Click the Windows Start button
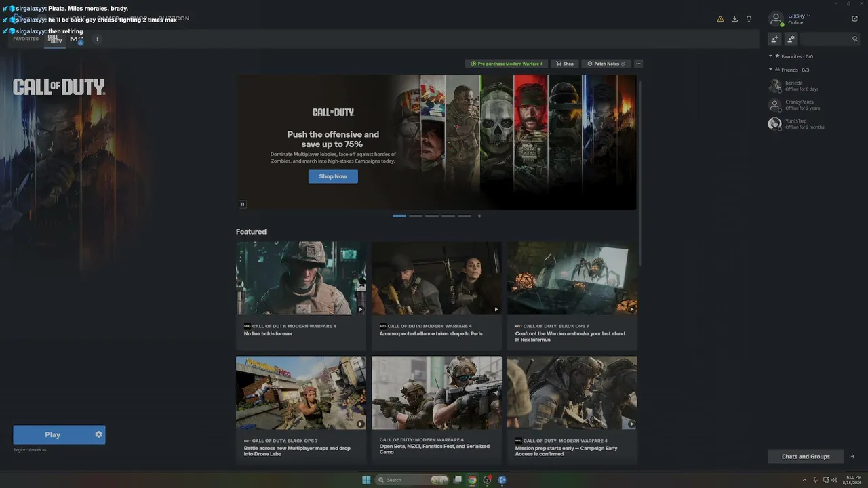Viewport: 868px width, 488px height. point(366,480)
